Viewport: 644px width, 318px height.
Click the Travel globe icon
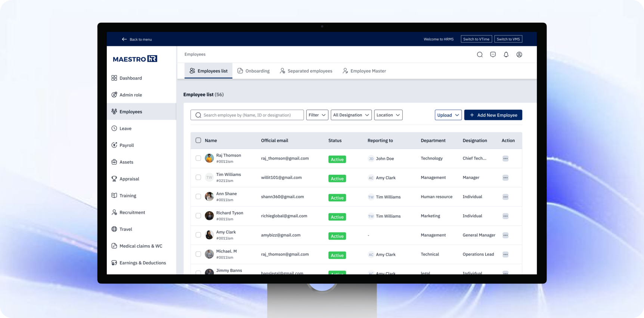(114, 229)
